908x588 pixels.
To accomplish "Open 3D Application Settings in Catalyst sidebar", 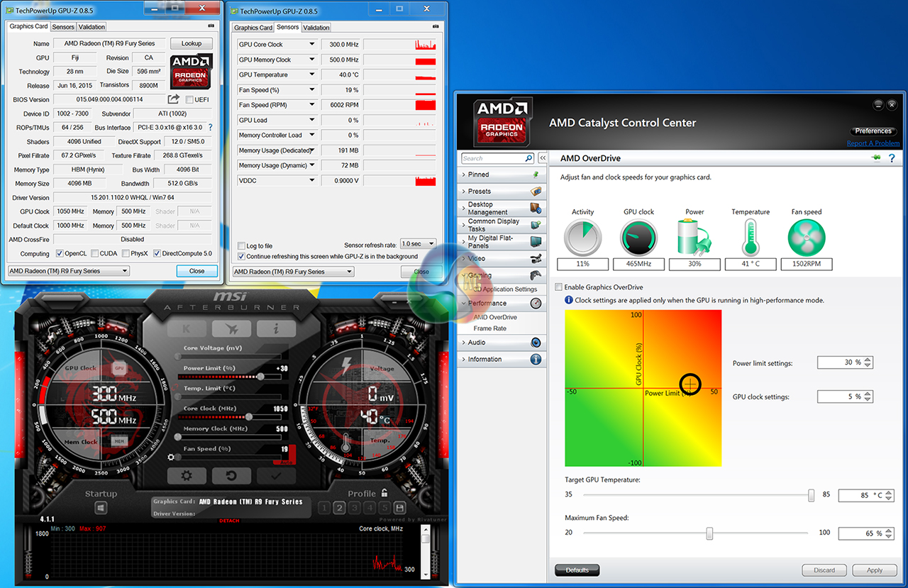I will tap(505, 289).
